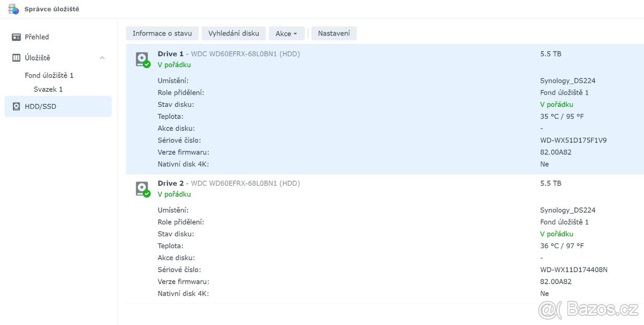Click Drive 1 disk status icon
Image resolution: width=644 pixels, height=325 pixels.
(x=142, y=59)
